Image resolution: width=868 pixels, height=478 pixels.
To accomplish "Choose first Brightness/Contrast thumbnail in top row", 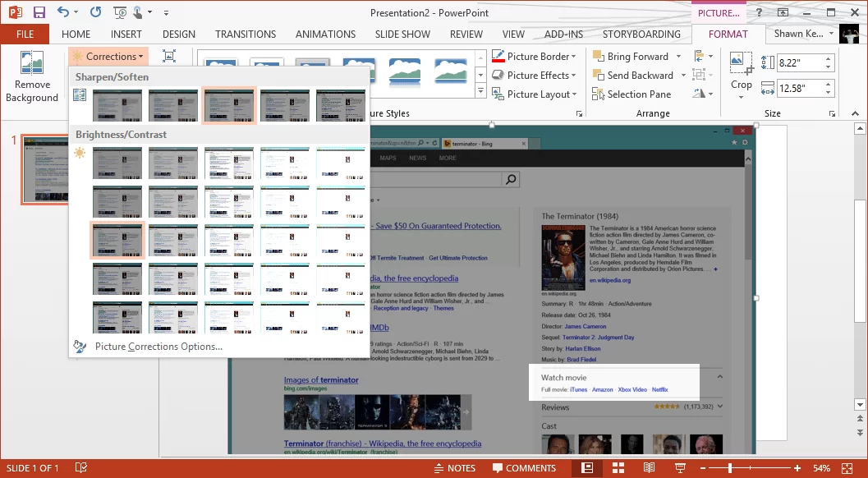I will click(x=117, y=163).
